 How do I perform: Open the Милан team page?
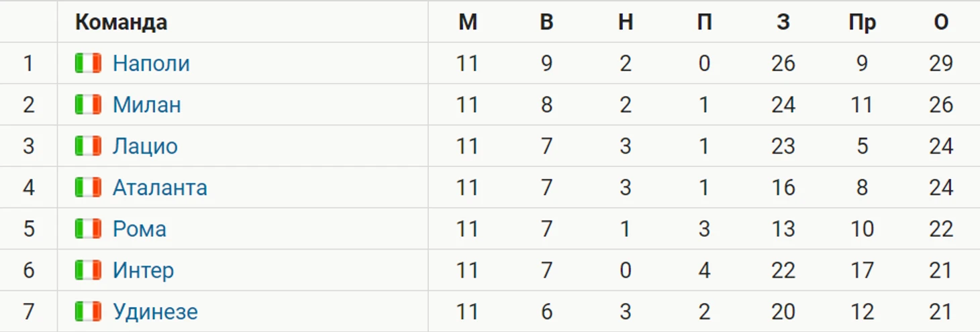[x=146, y=105]
